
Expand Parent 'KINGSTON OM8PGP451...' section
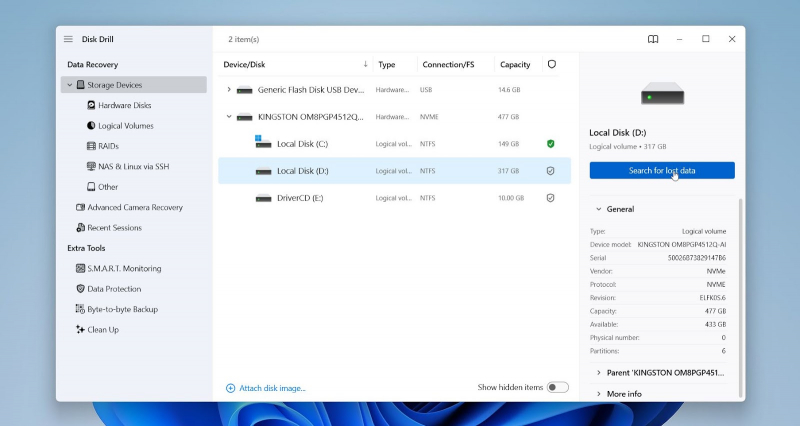(x=598, y=373)
